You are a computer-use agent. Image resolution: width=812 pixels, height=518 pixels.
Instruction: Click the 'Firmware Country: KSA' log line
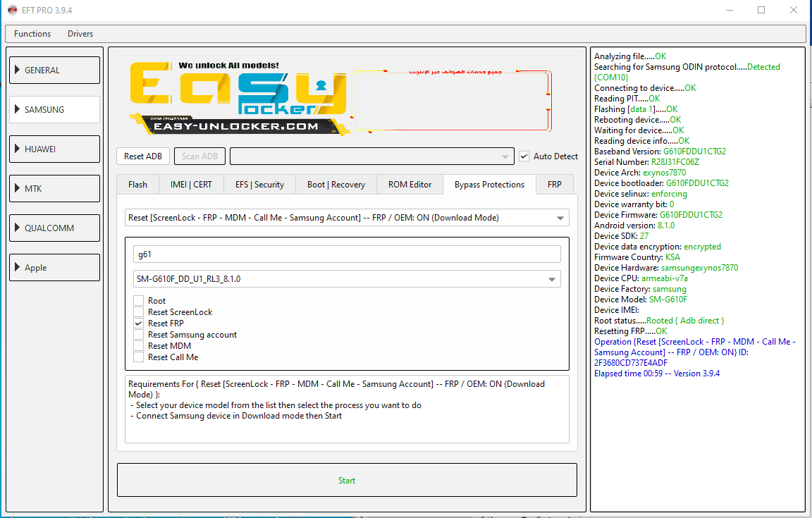(x=637, y=257)
